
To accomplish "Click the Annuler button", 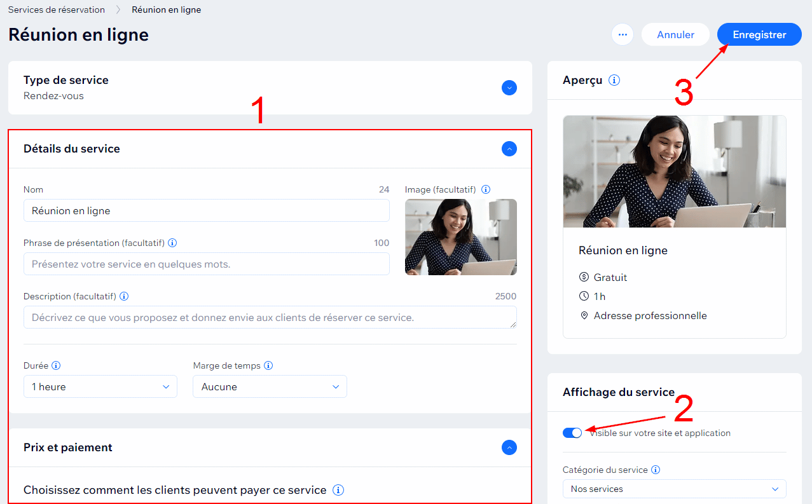I will point(675,35).
